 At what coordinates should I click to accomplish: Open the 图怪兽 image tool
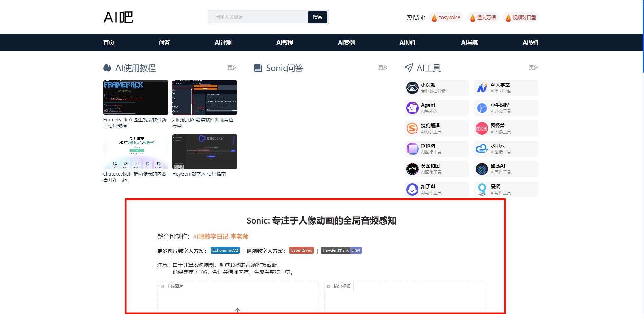tap(506, 128)
